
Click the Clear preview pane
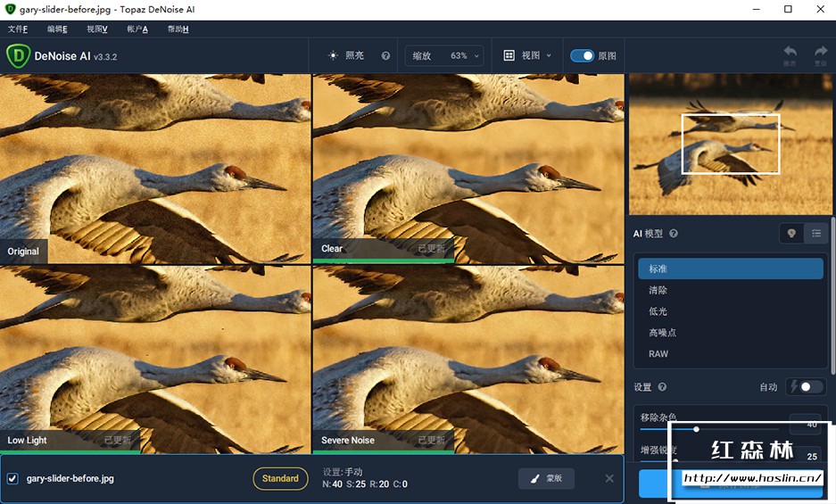coord(468,169)
